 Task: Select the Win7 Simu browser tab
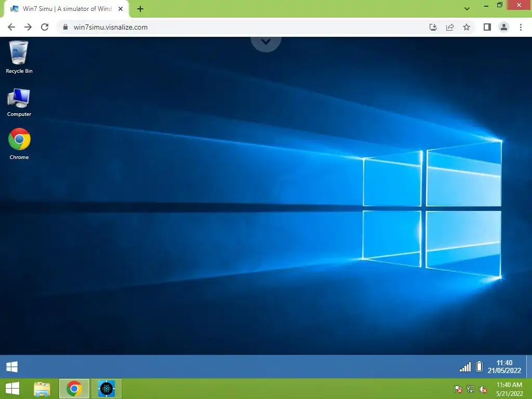click(66, 9)
